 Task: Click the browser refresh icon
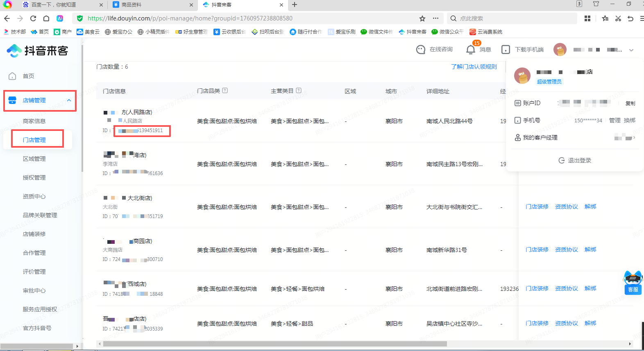coord(33,18)
